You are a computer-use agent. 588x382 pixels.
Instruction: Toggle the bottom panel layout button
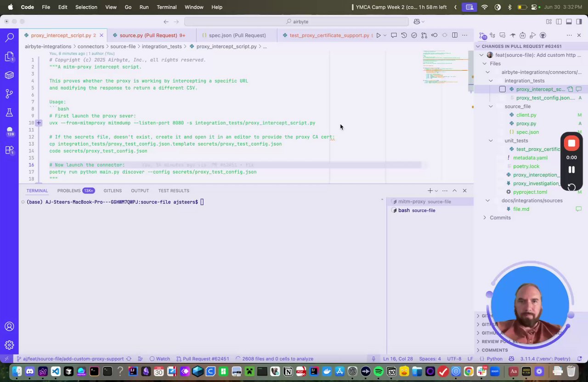pos(569,22)
